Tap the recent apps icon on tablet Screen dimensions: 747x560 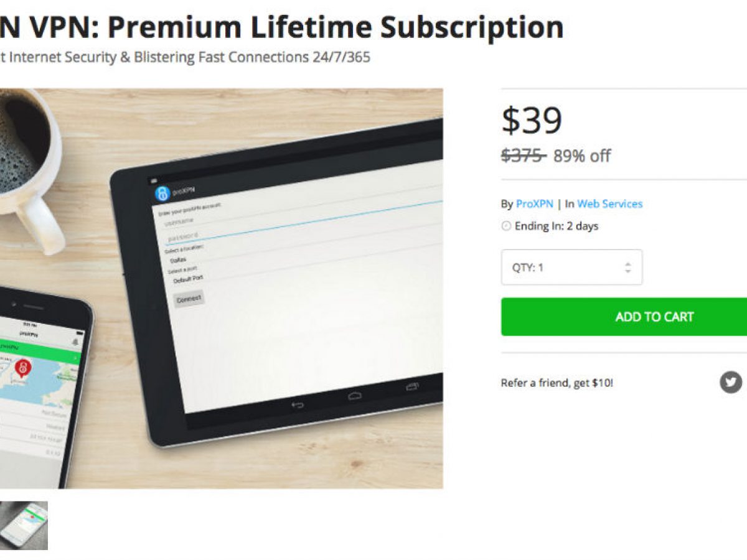point(412,387)
